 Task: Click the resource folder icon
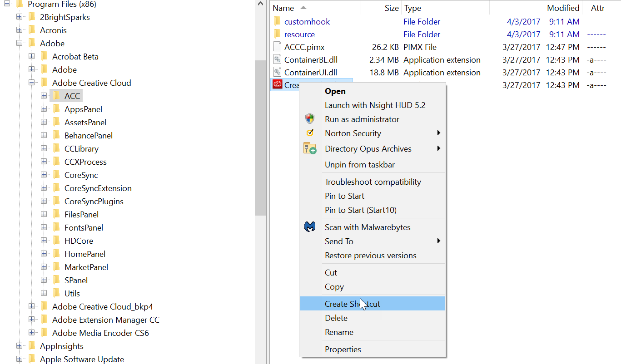tap(278, 34)
